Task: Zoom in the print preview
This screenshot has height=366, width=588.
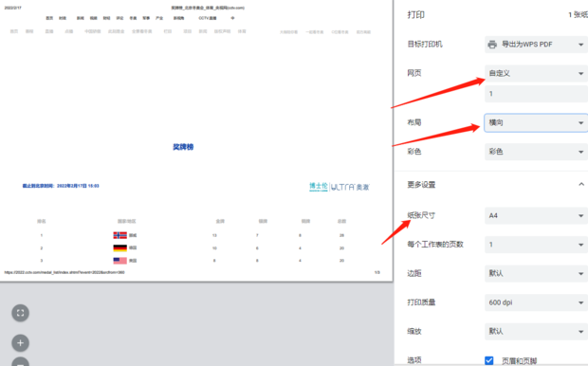Action: click(20, 342)
